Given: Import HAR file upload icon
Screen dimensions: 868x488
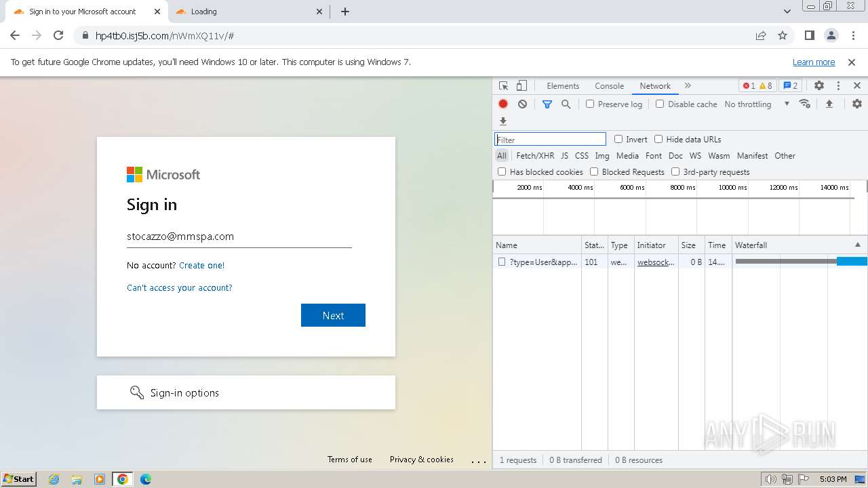Looking at the screenshot, I should 829,104.
